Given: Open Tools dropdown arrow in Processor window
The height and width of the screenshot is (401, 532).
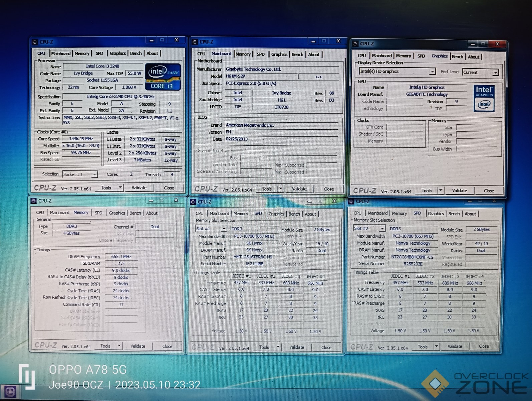Looking at the screenshot, I should [x=120, y=187].
